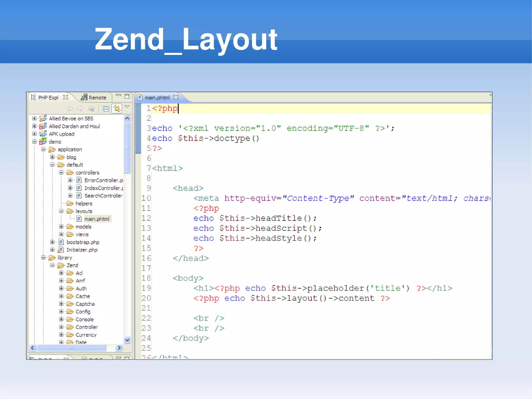532x399 pixels.
Task: Select the Console folder label
Action: [x=84, y=319]
